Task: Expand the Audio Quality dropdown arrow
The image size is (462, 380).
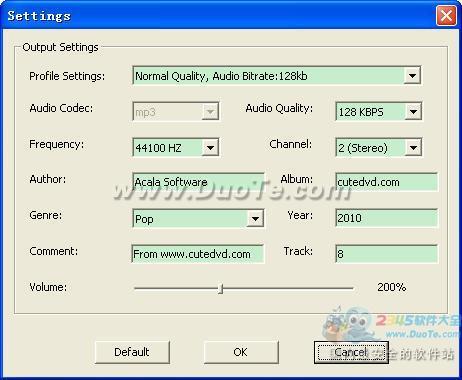Action: [x=413, y=112]
